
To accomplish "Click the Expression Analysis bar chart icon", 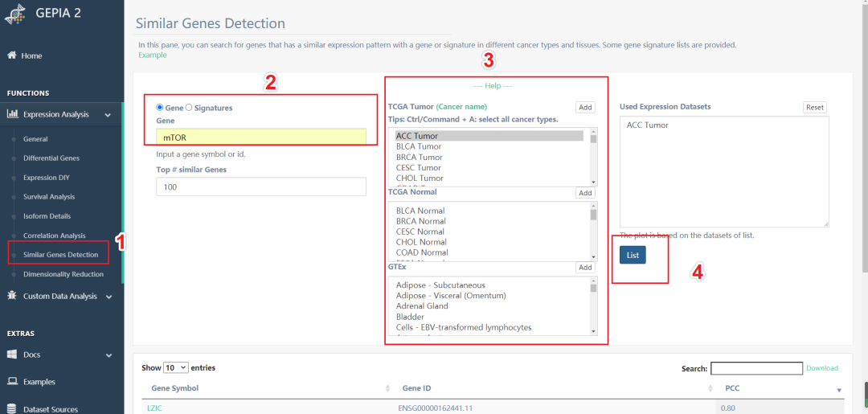I will pos(12,115).
